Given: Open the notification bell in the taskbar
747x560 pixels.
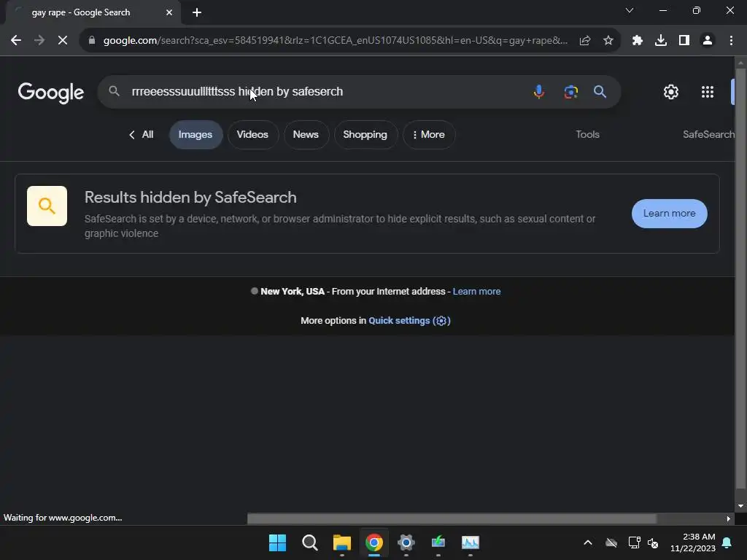Looking at the screenshot, I should click(x=727, y=542).
